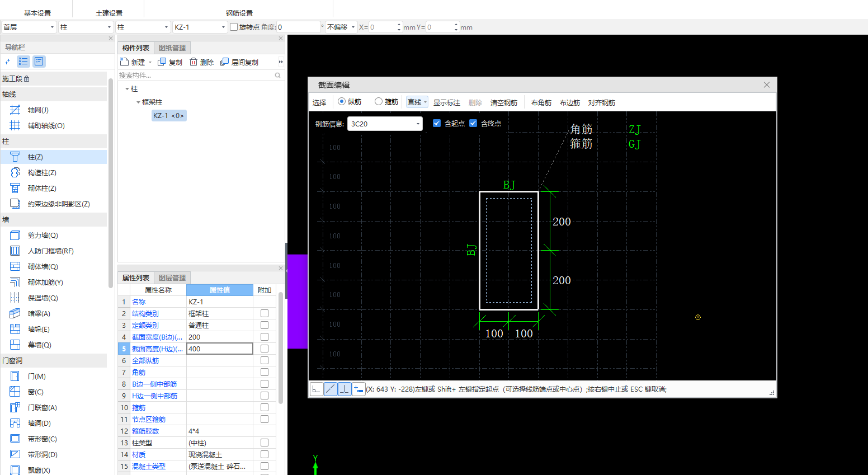The image size is (868, 475).
Task: Select 幕墙(Q) tool
Action: coord(39,345)
